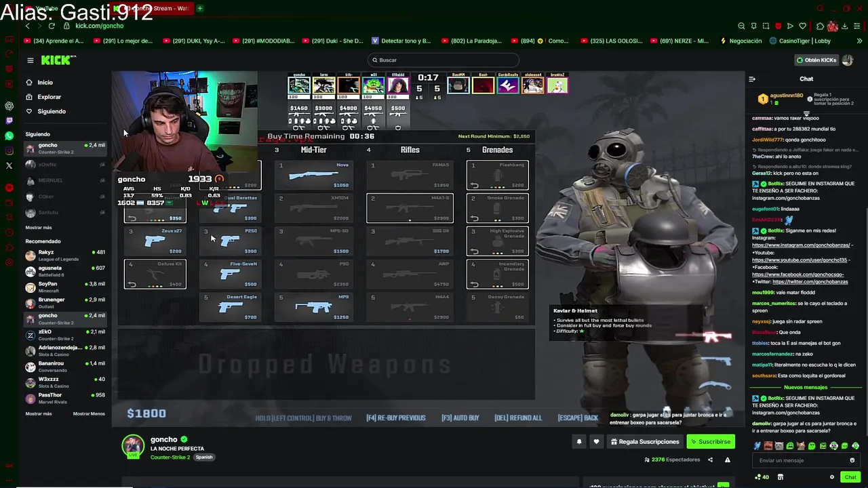This screenshot has width=868, height=488.
Task: Open the red ad blocker shield icon
Action: coord(778,26)
